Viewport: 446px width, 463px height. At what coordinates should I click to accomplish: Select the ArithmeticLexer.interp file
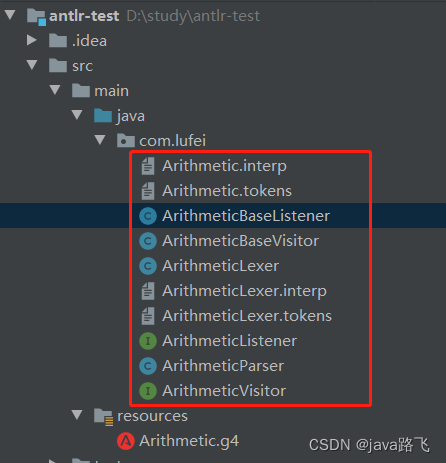244,291
